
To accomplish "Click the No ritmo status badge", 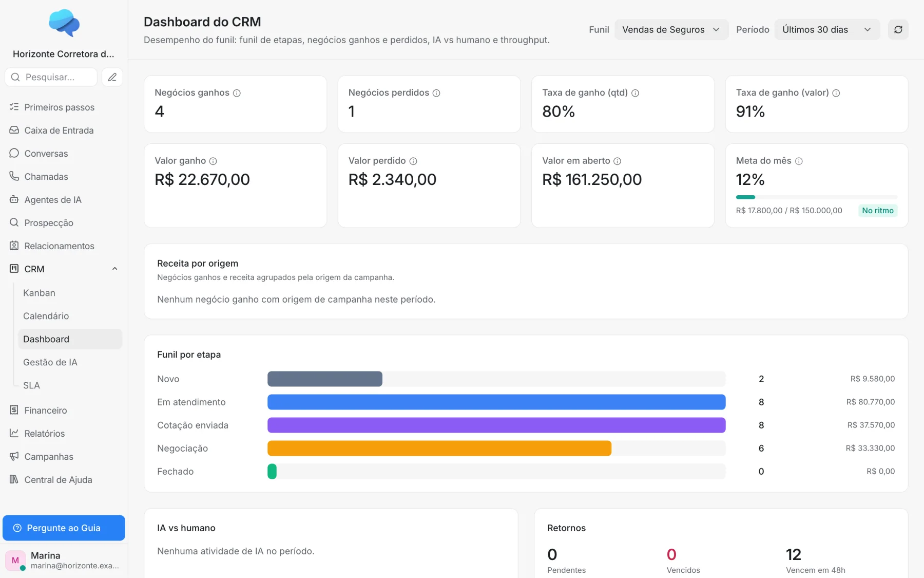I will coord(878,211).
